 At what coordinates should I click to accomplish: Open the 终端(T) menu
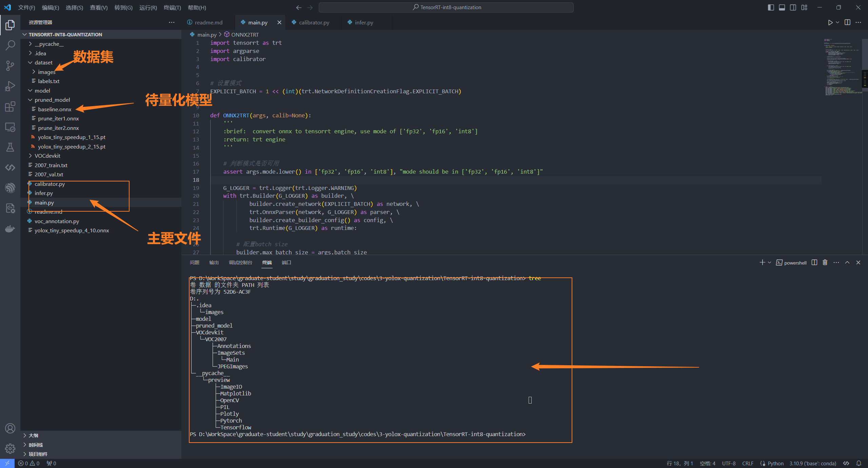(172, 7)
